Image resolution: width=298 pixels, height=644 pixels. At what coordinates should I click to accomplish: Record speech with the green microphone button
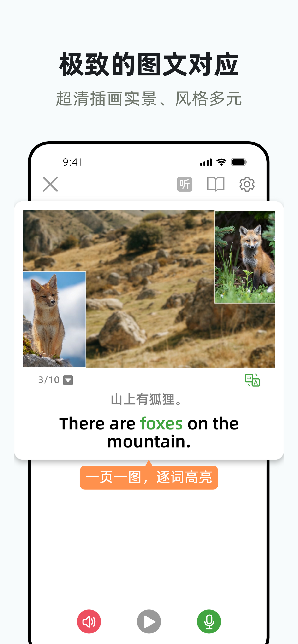209,621
